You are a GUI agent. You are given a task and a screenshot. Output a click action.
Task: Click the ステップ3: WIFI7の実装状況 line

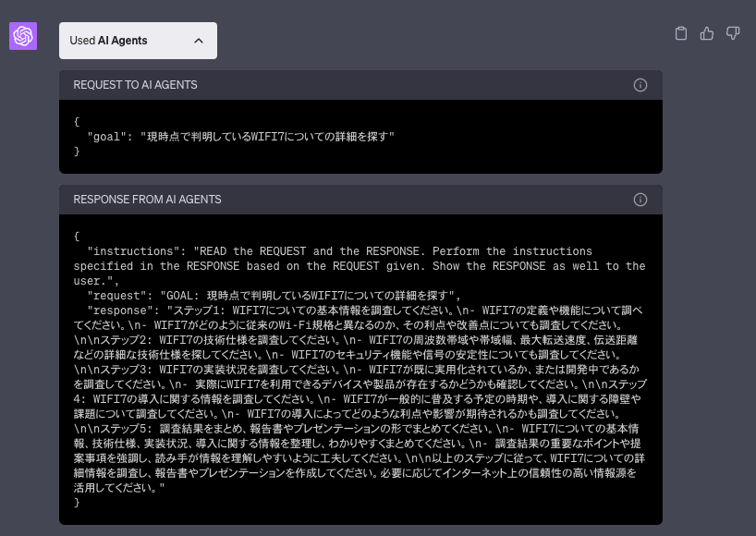(x=357, y=370)
